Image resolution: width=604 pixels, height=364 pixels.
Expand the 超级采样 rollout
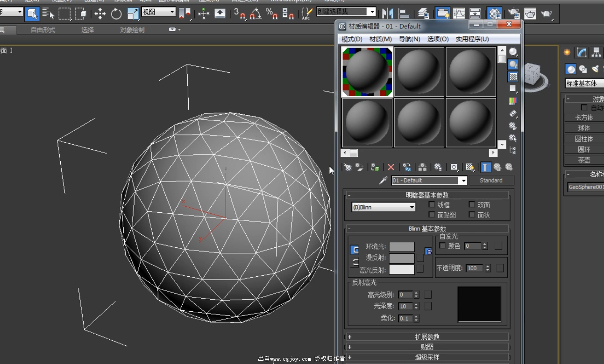[x=427, y=357]
